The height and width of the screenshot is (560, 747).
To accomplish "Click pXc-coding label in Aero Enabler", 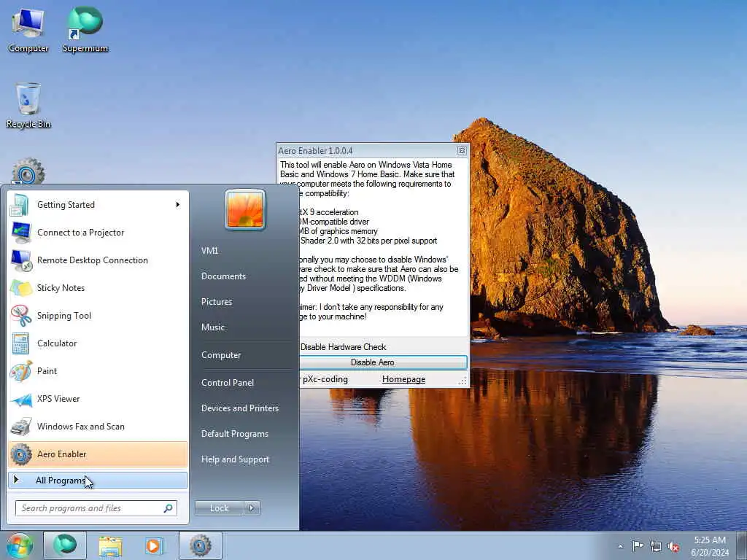I will (x=325, y=379).
